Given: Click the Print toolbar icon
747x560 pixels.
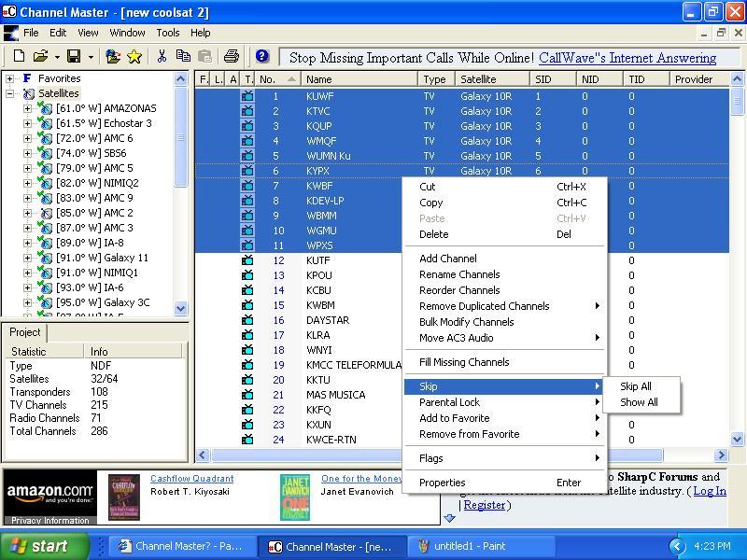Looking at the screenshot, I should tap(232, 56).
